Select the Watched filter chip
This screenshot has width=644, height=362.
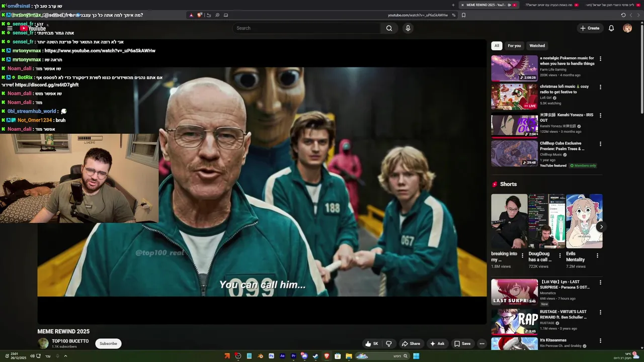tap(537, 46)
